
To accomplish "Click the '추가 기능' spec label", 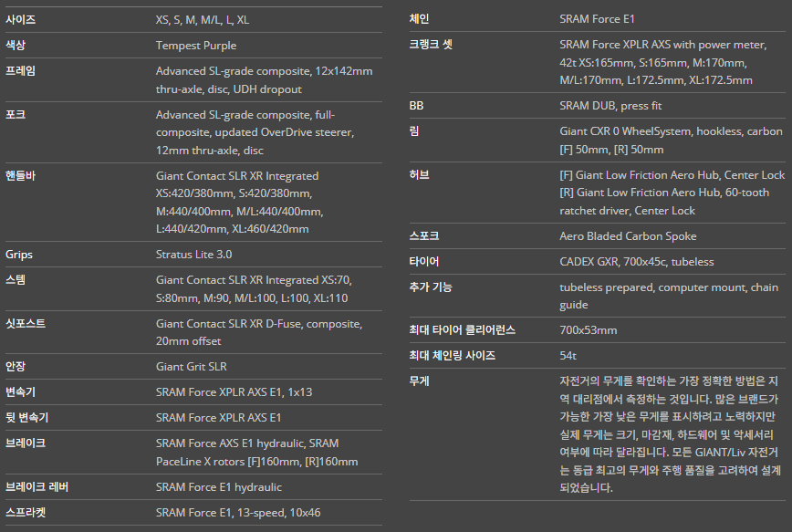I will pyautogui.click(x=431, y=287).
